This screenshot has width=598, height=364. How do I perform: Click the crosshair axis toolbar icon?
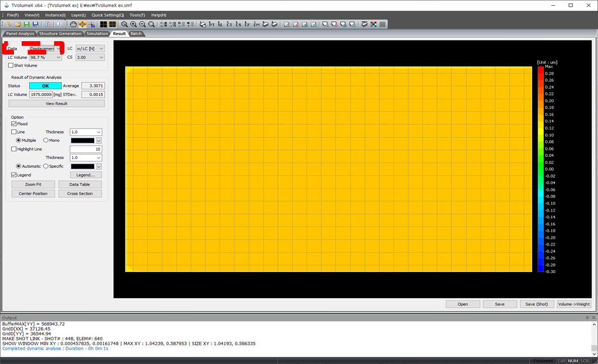click(x=92, y=24)
